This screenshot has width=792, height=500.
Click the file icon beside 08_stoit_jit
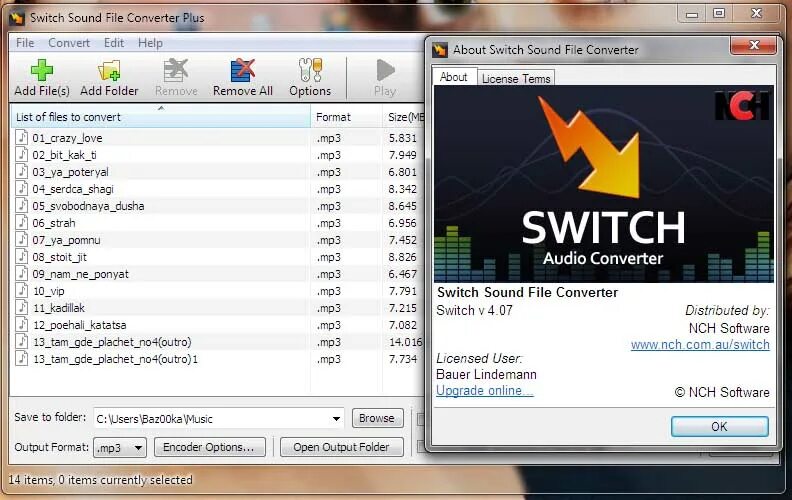click(x=21, y=257)
